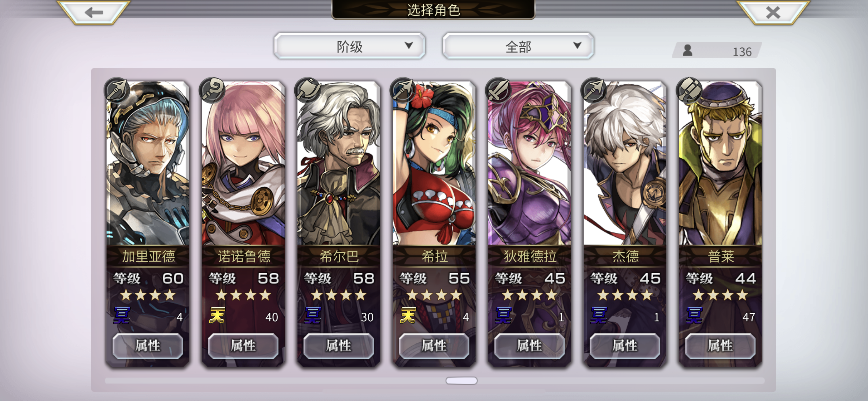Click the back arrow button
The image size is (868, 401).
click(94, 12)
